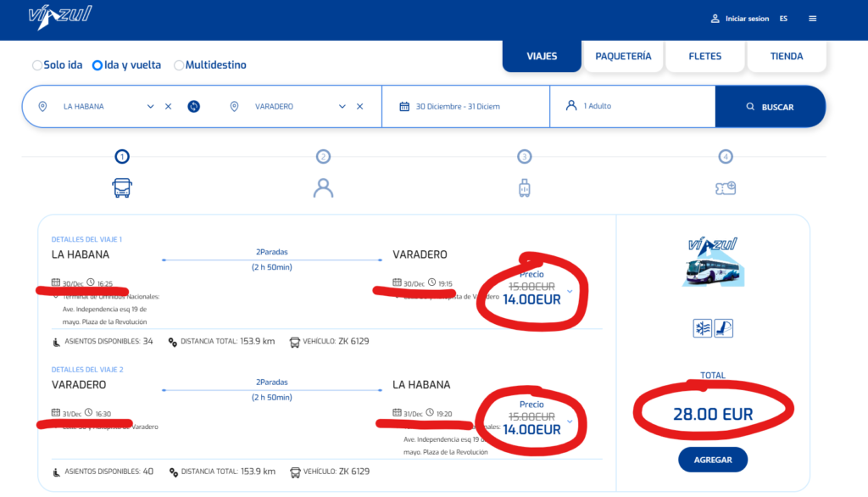Clear the Varadero destination field
868x497 pixels.
[x=359, y=106]
